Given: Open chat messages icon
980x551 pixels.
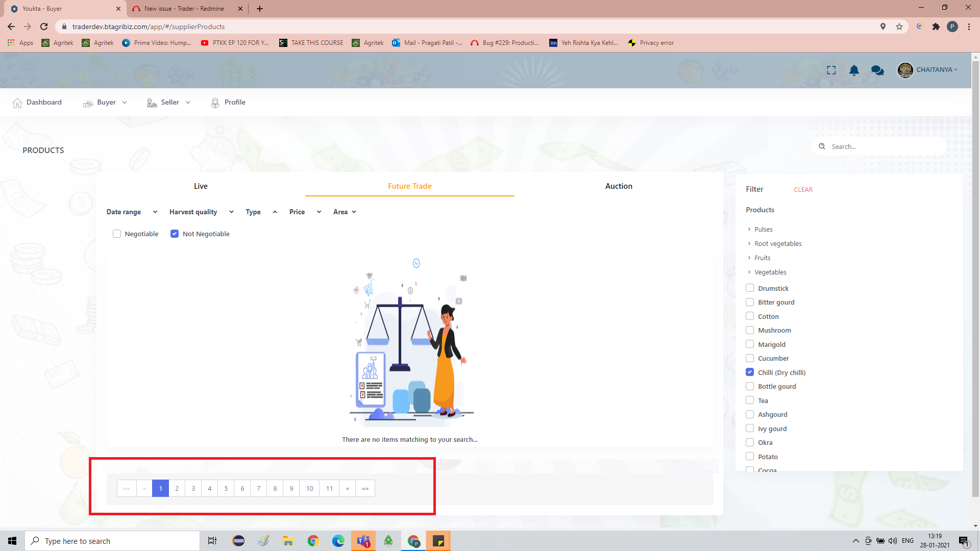Looking at the screenshot, I should tap(877, 70).
